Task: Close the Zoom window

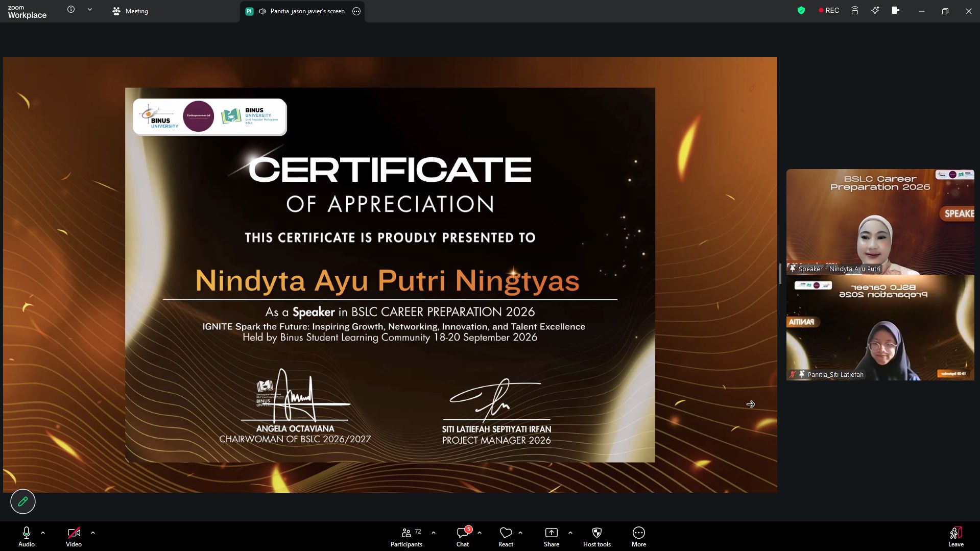Action: [969, 11]
